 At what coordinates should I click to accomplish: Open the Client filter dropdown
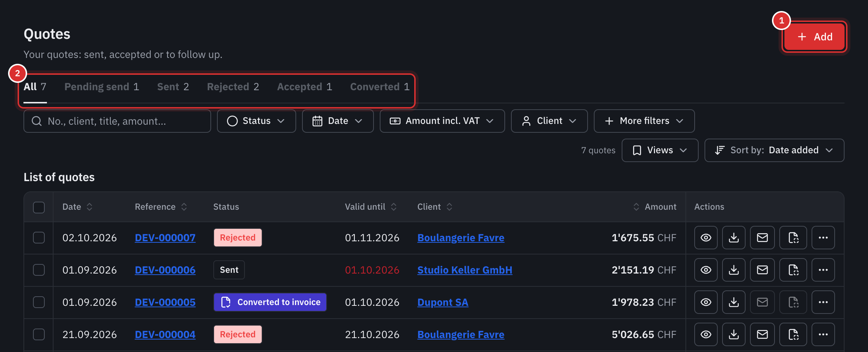549,121
